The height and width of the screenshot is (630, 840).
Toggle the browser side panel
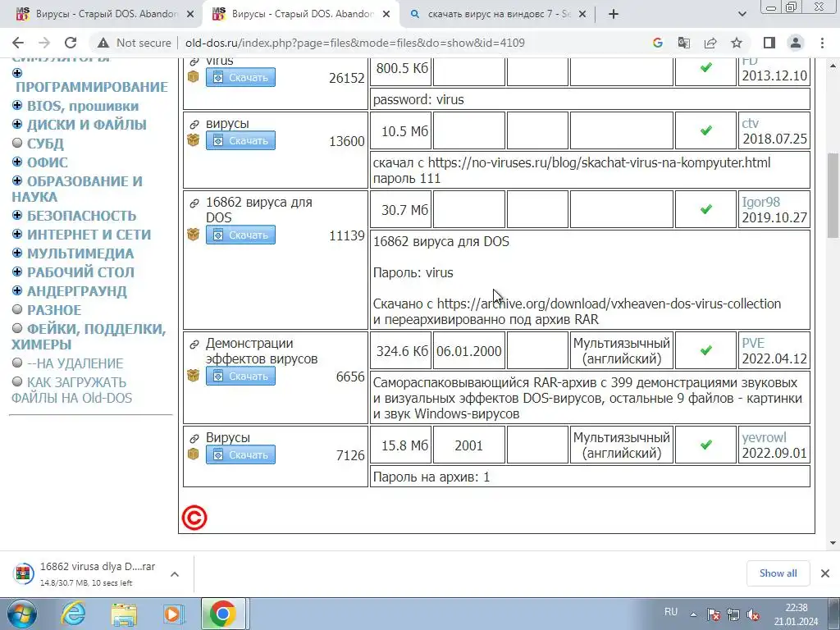point(769,43)
